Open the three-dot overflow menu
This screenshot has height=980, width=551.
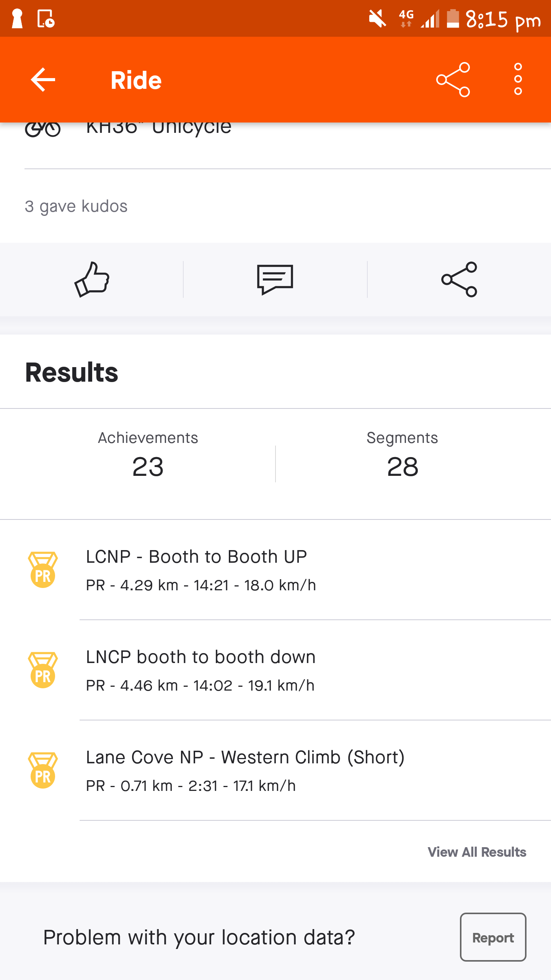point(518,80)
